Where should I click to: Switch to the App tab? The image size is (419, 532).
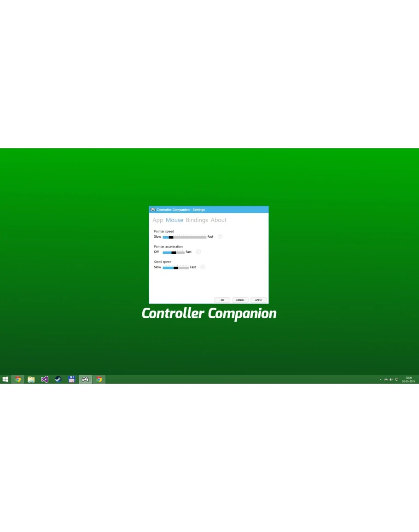pos(158,220)
